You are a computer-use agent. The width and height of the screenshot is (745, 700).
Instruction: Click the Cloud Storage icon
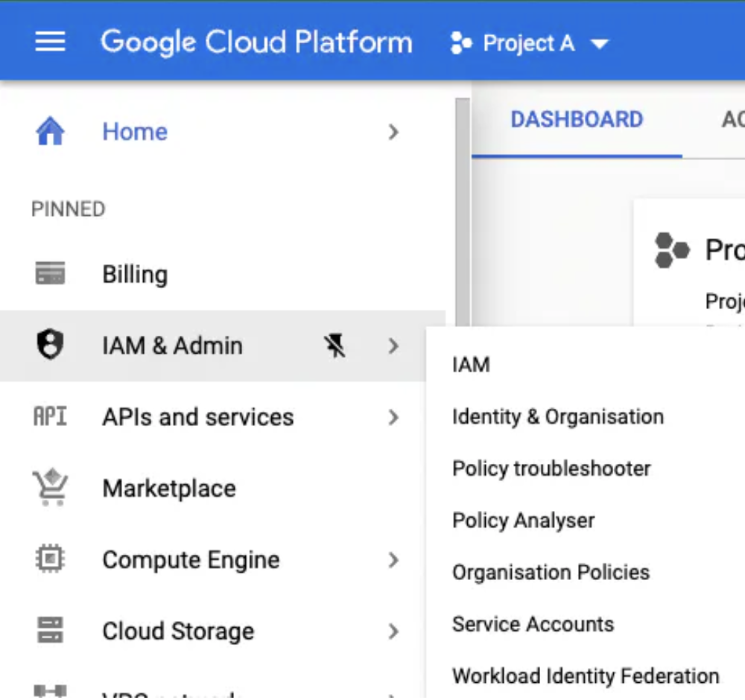point(50,631)
